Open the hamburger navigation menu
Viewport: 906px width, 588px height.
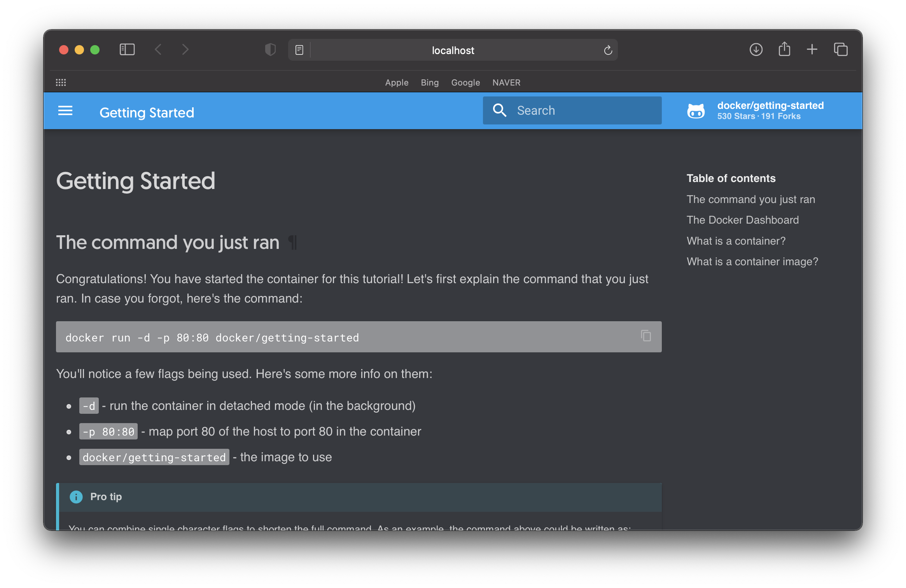point(65,111)
